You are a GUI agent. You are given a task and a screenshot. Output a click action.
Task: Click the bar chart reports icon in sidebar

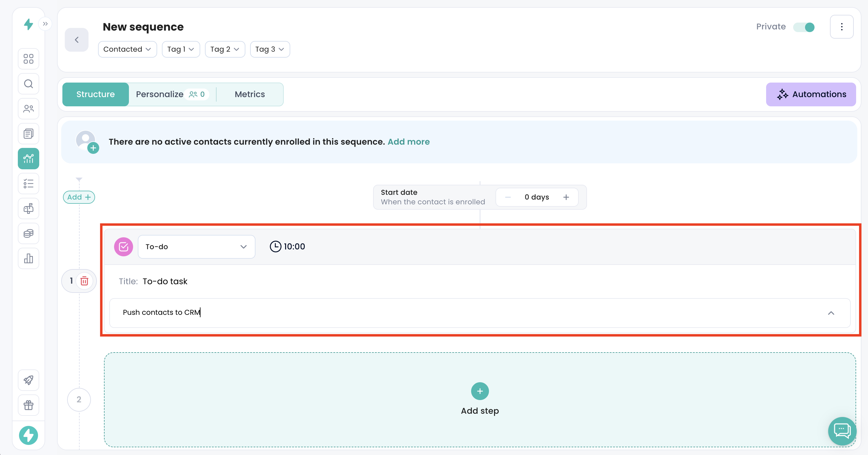click(29, 258)
